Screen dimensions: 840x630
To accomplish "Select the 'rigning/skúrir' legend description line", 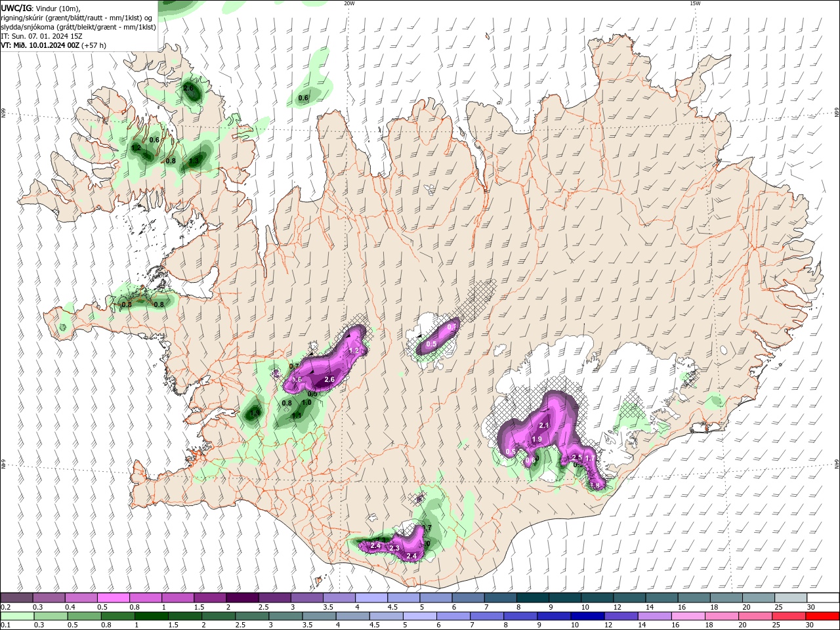I will click(77, 18).
